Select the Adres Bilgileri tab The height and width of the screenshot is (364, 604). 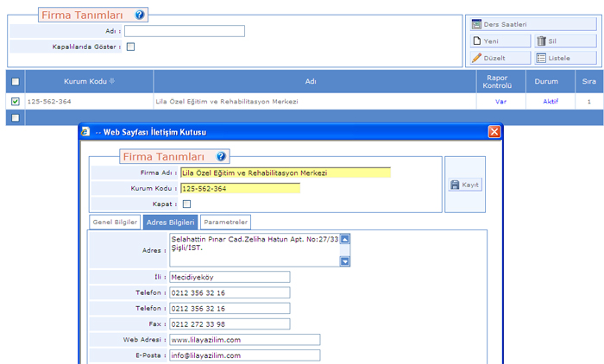[x=170, y=223]
